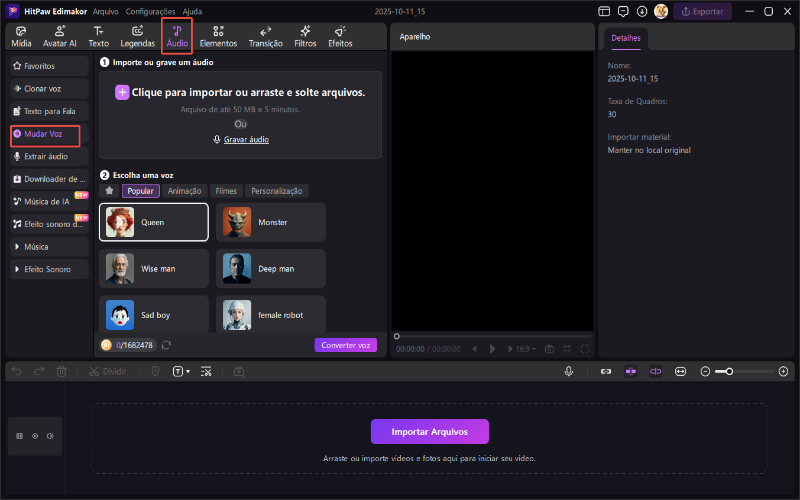Open the Mídia panel
This screenshot has height=500, width=800.
tap(21, 37)
